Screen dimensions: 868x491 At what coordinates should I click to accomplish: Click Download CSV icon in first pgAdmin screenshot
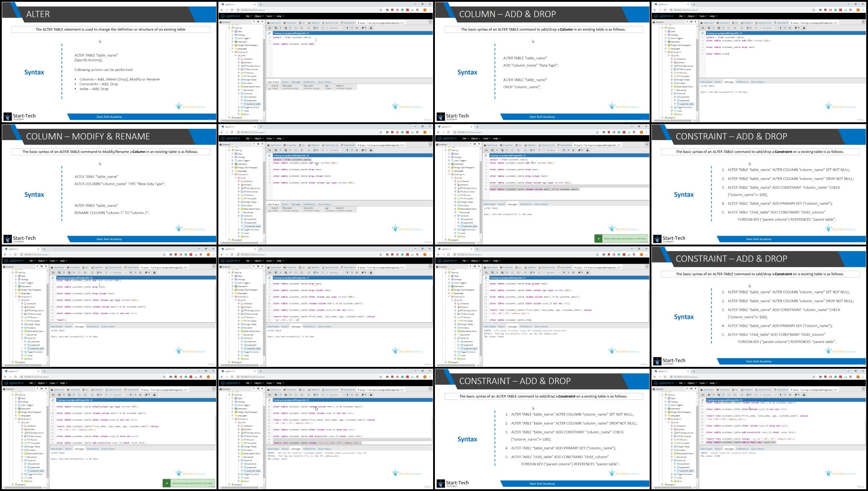point(371,28)
